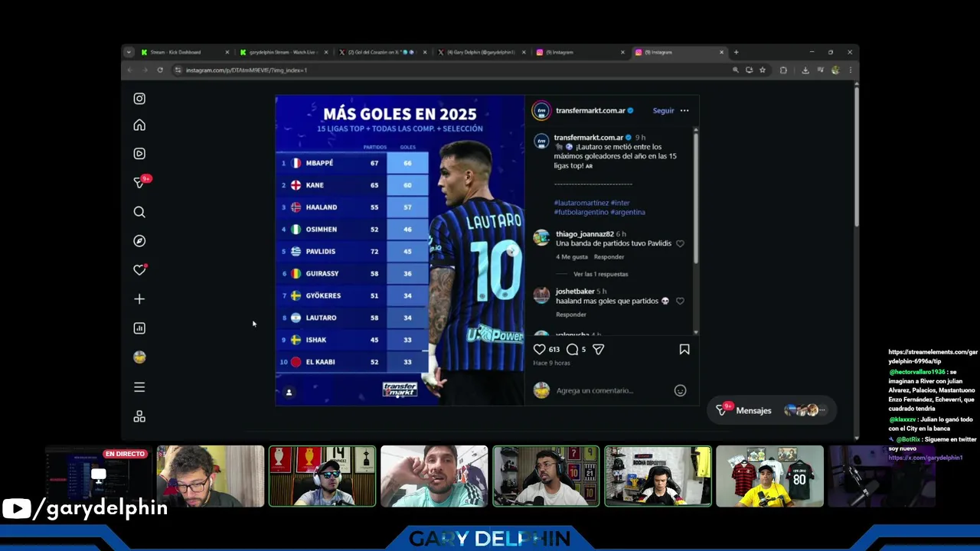980x551 pixels.
Task: Open a new browser tab with the plus
Action: point(736,52)
